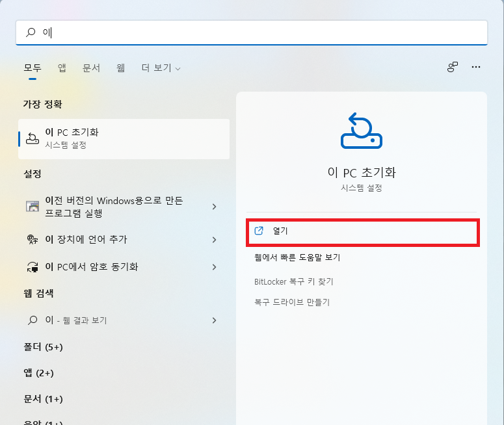Click the account/feedback icon near top right
Viewport: 504px width, 425px height.
point(452,67)
